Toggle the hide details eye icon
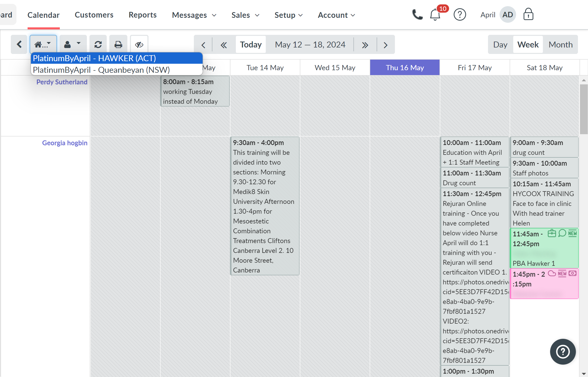 coord(139,44)
